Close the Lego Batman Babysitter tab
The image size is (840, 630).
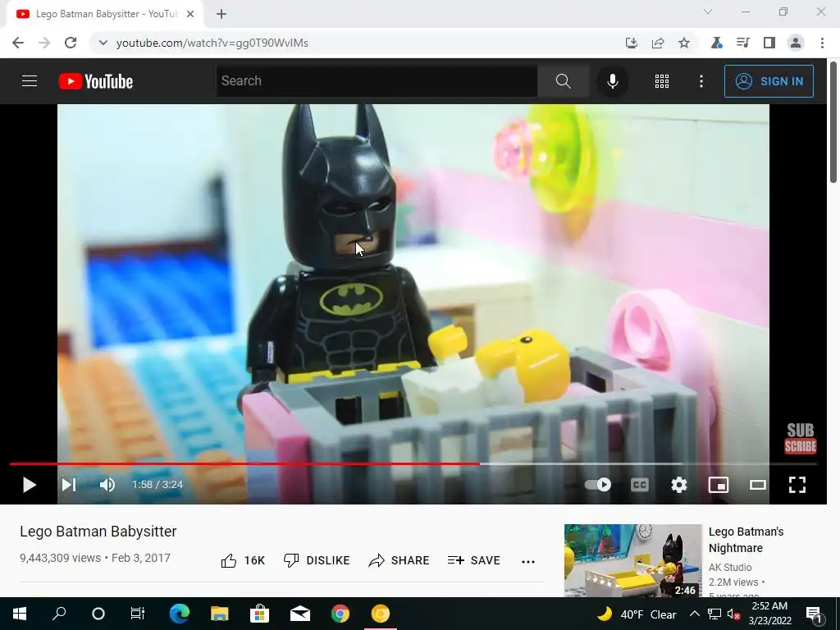click(190, 14)
